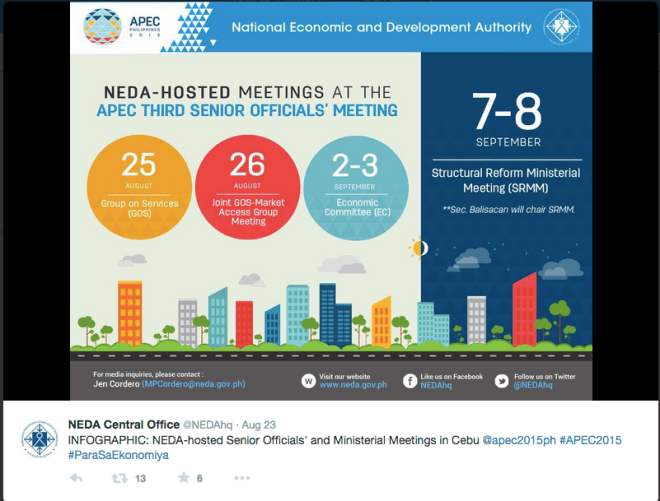Click the NEDA seal in the infographic header
The width and height of the screenshot is (660, 501).
click(x=561, y=26)
